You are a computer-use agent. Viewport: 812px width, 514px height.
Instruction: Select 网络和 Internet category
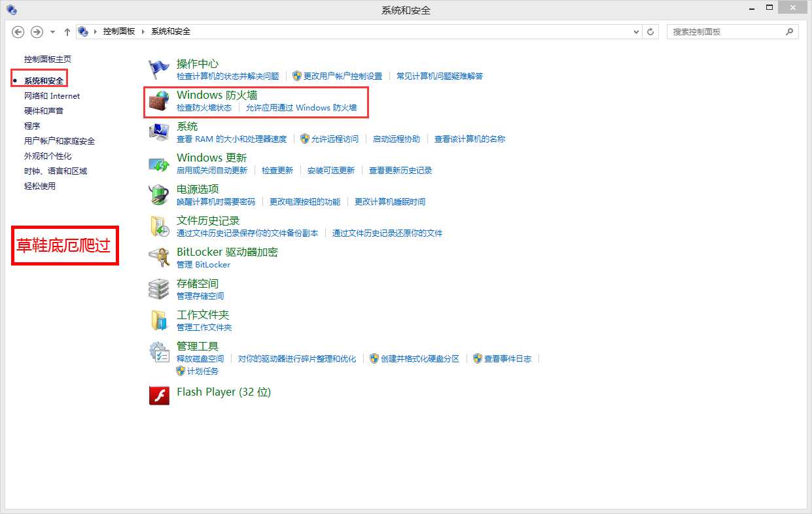click(x=52, y=95)
